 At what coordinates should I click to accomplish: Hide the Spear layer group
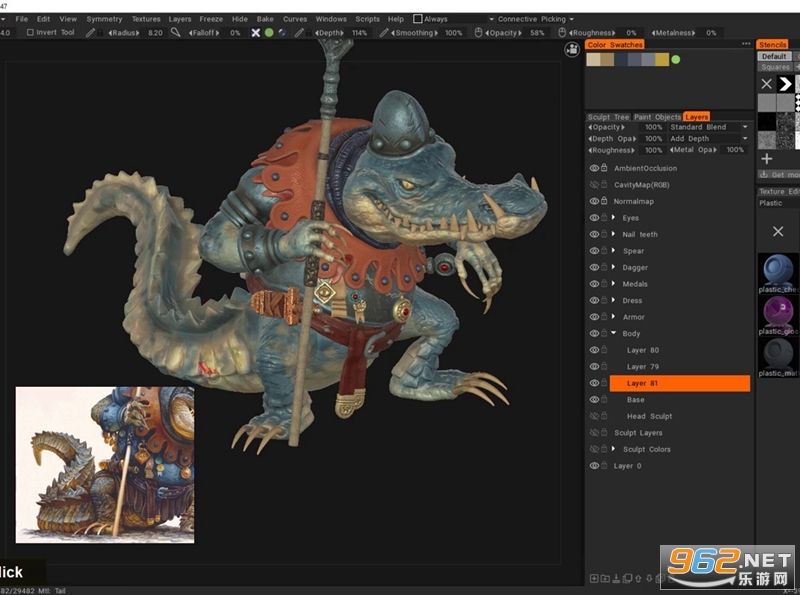coord(593,251)
